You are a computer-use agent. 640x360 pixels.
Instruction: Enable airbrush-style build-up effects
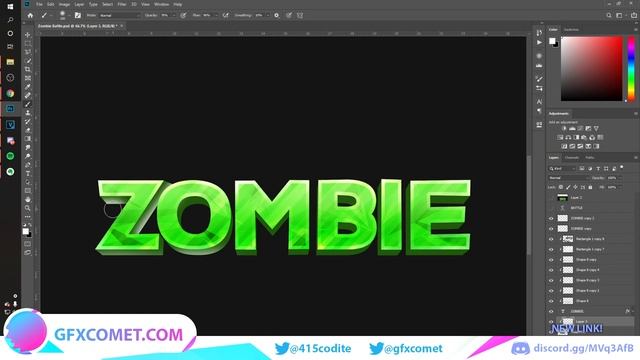[225, 16]
